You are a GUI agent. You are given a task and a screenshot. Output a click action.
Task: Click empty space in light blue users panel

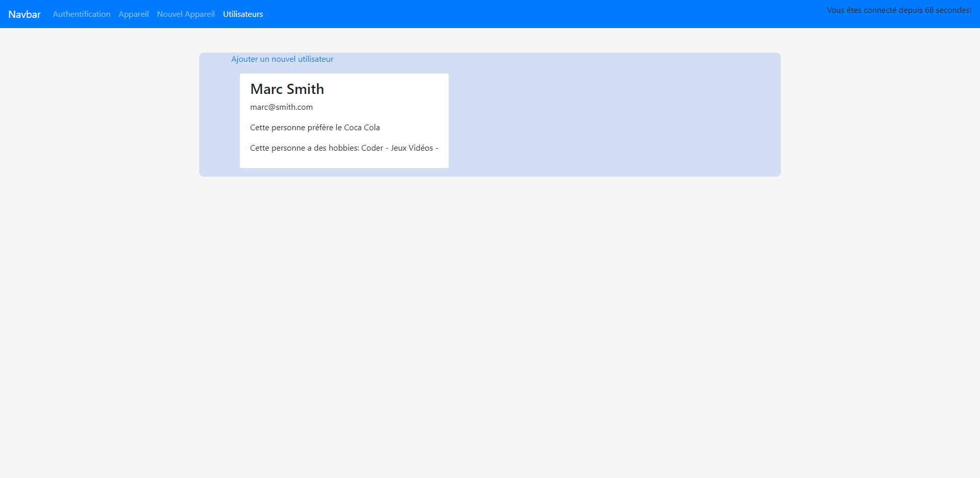coord(612,117)
